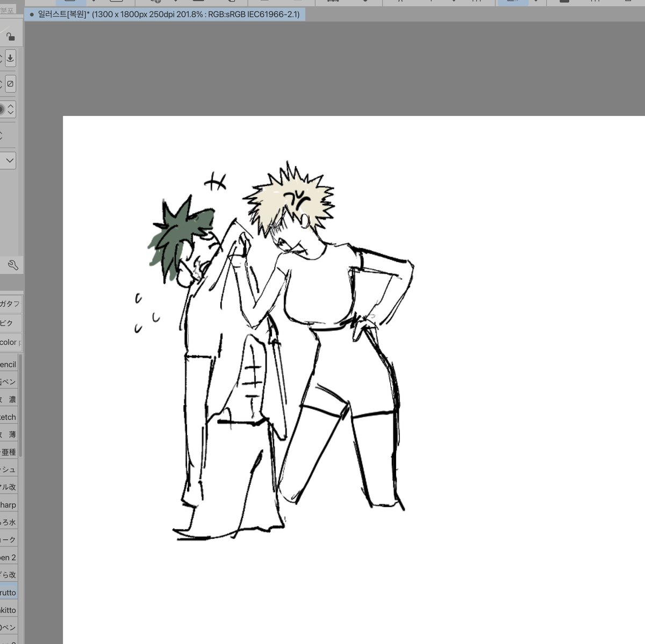Expand the dropdown chevron in tool property panel
Image resolution: width=645 pixels, height=644 pixels.
[10, 161]
